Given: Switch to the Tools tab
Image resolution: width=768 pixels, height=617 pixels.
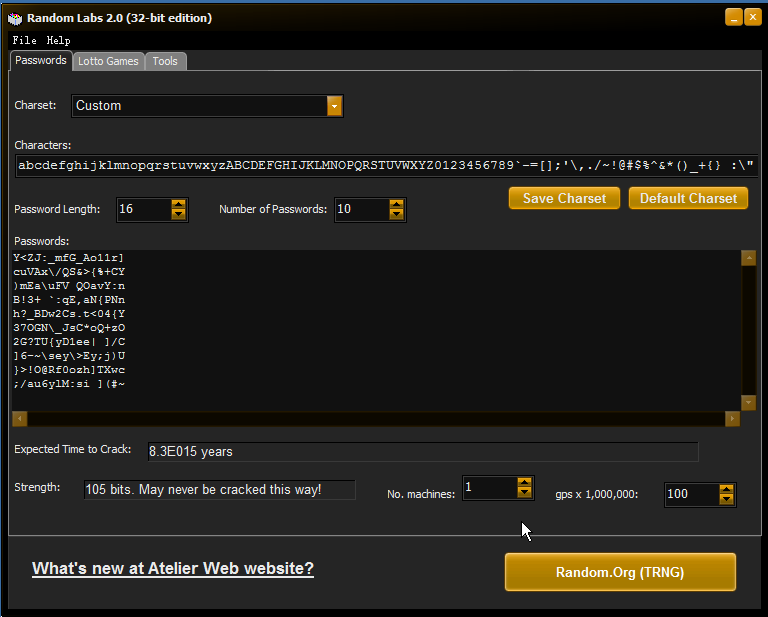Looking at the screenshot, I should coord(165,61).
